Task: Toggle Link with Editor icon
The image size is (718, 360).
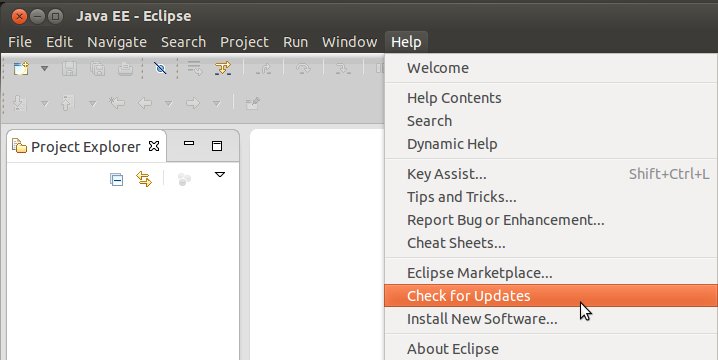Action: [x=144, y=179]
